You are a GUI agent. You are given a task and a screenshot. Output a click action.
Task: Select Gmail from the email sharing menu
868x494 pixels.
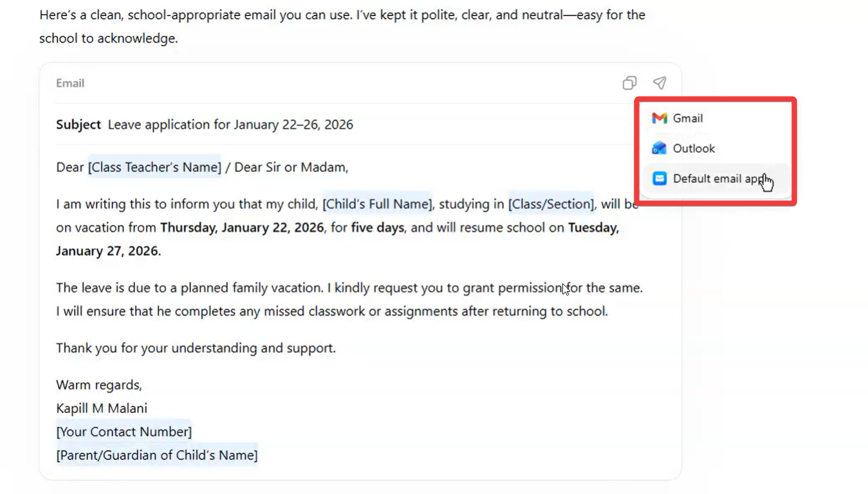688,118
